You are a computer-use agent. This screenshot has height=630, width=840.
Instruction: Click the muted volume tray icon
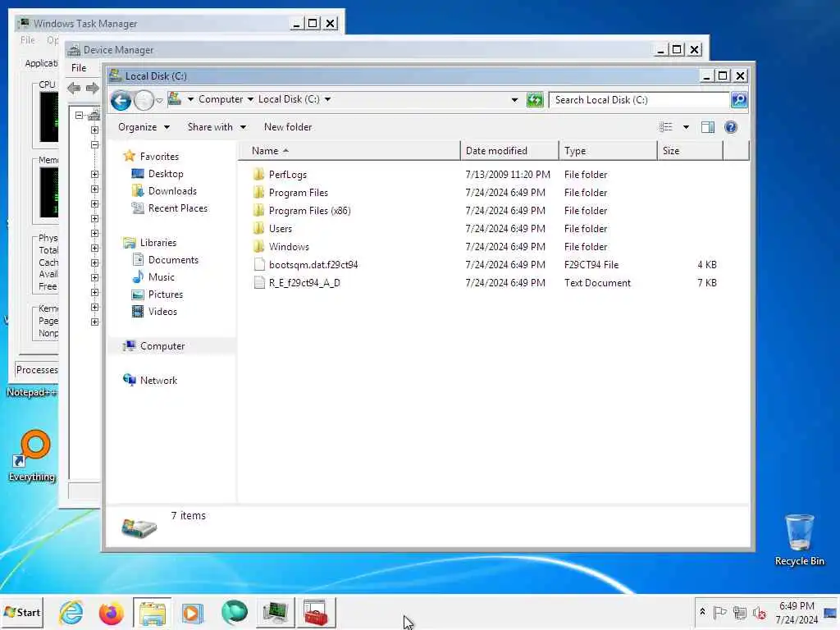(759, 612)
